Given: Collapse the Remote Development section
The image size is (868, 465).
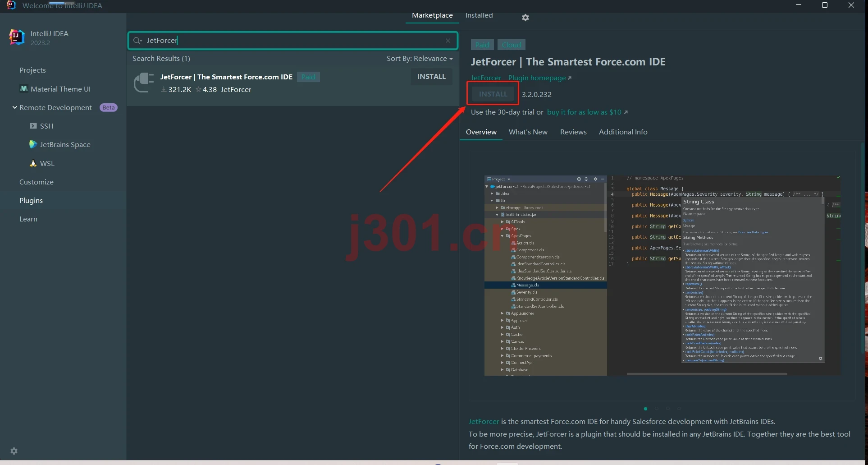Looking at the screenshot, I should [15, 107].
